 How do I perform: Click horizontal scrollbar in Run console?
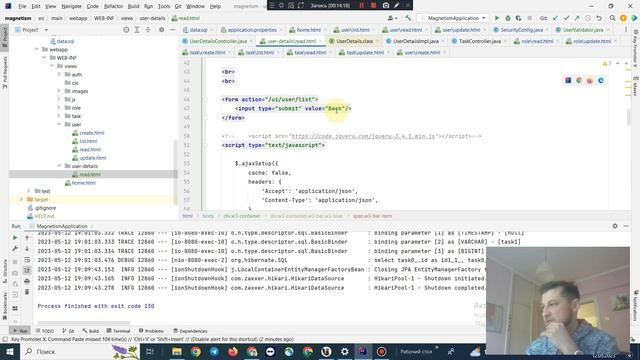tap(84, 323)
